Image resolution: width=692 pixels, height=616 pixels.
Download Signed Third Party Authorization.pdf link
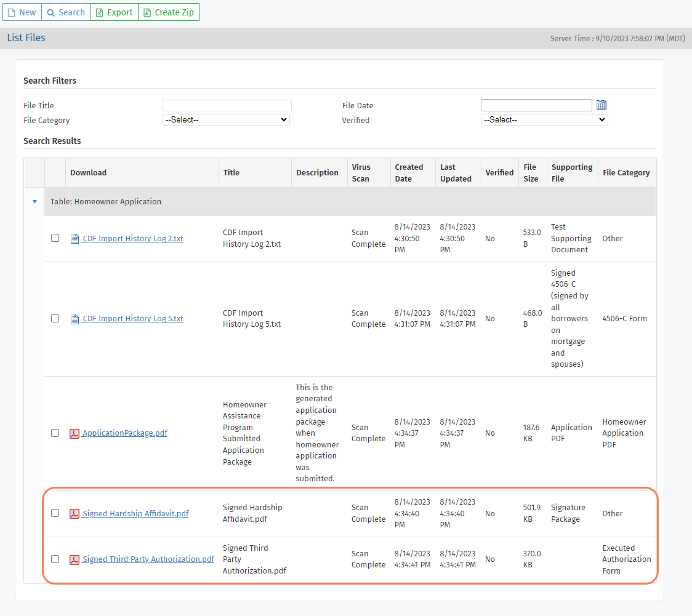[148, 559]
